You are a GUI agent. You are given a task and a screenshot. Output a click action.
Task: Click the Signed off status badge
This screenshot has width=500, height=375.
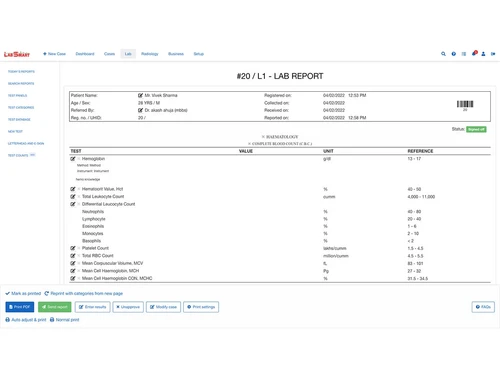point(476,129)
